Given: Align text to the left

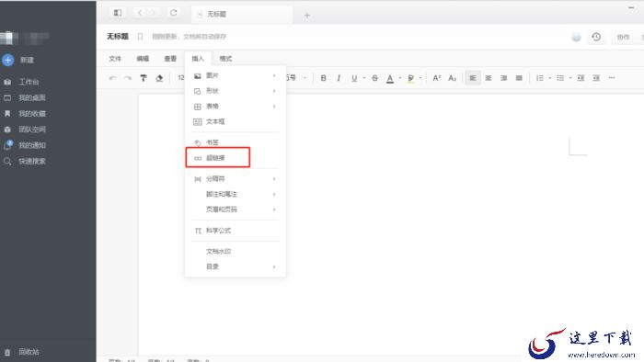Looking at the screenshot, I should (473, 78).
